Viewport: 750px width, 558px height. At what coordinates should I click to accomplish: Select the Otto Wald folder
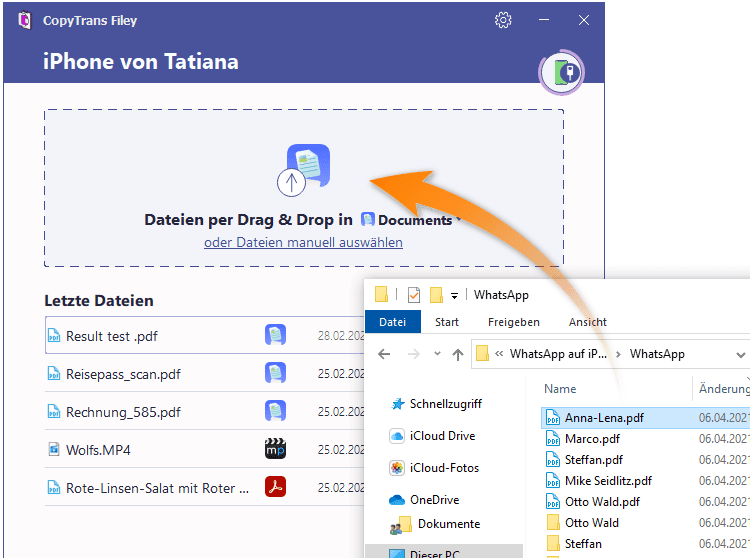pyautogui.click(x=646, y=523)
